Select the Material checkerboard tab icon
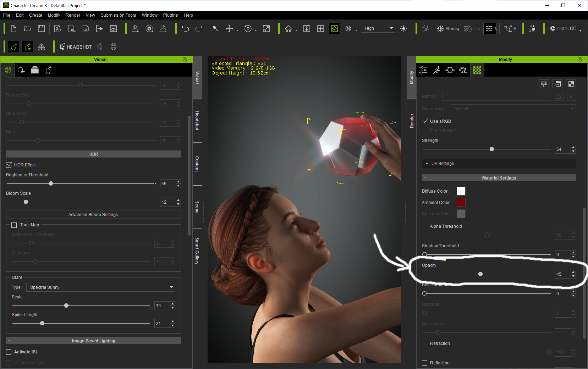588x369 pixels. click(x=477, y=70)
